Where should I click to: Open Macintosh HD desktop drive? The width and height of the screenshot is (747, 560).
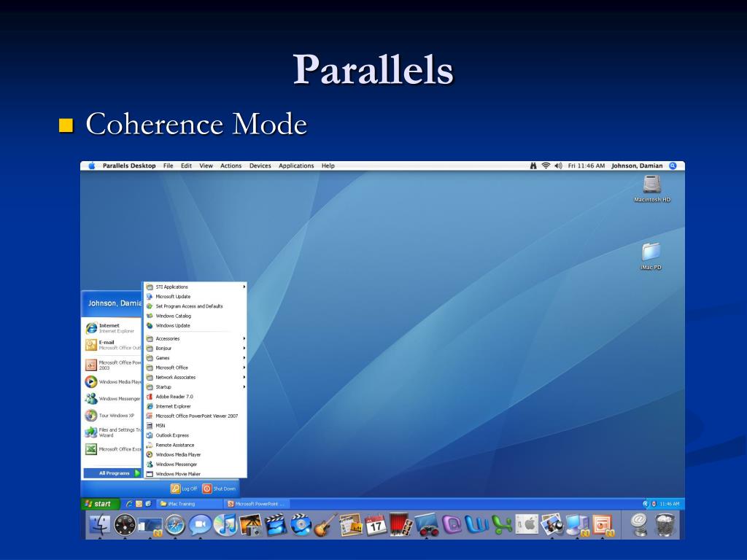651,189
